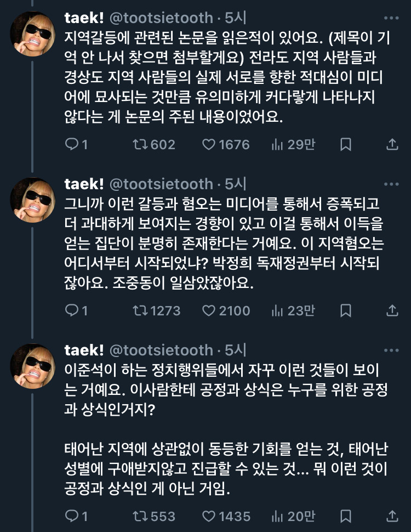Click the avatar on the second tweet
The width and height of the screenshot is (411, 532).
click(32, 200)
